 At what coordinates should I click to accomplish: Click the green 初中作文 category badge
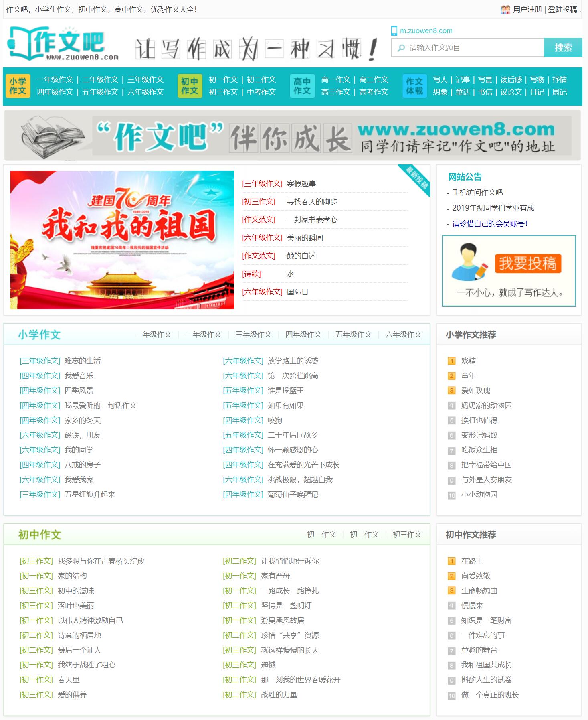click(189, 86)
